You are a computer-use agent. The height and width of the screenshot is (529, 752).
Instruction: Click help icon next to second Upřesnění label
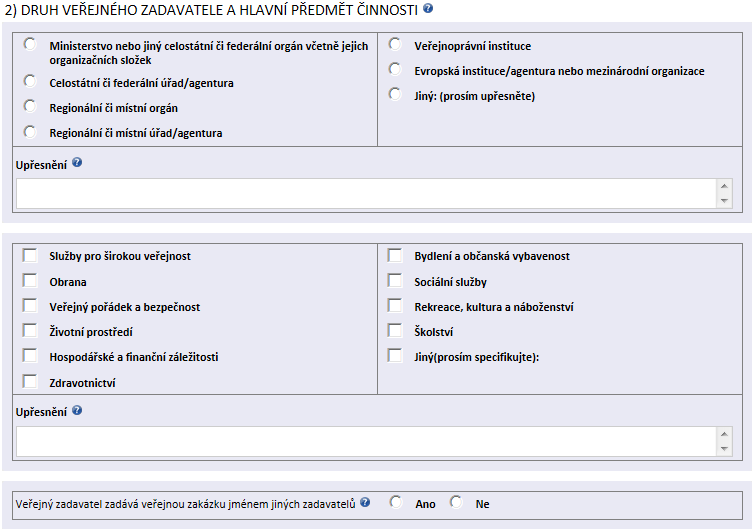click(x=77, y=410)
